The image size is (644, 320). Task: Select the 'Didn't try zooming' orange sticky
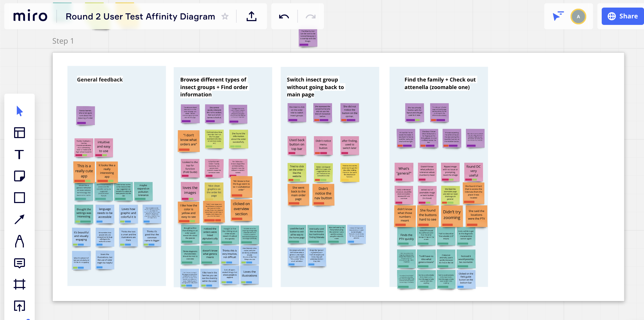coord(452,215)
